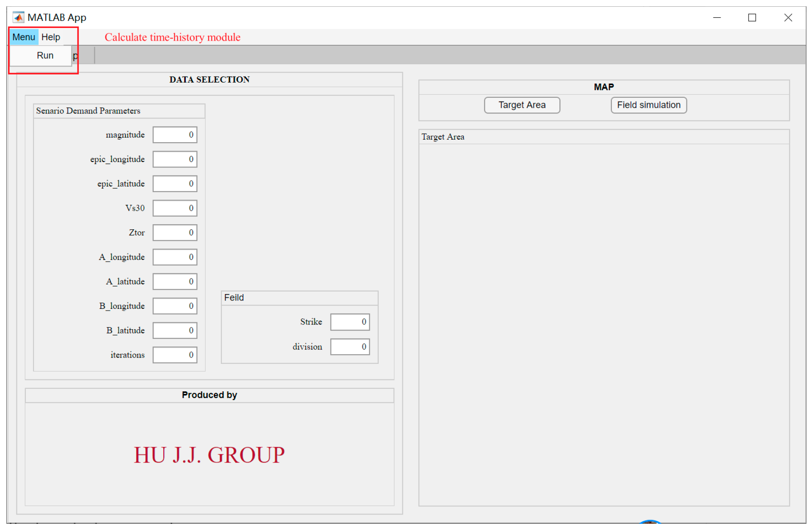Click the epic_latitude input field

[175, 184]
